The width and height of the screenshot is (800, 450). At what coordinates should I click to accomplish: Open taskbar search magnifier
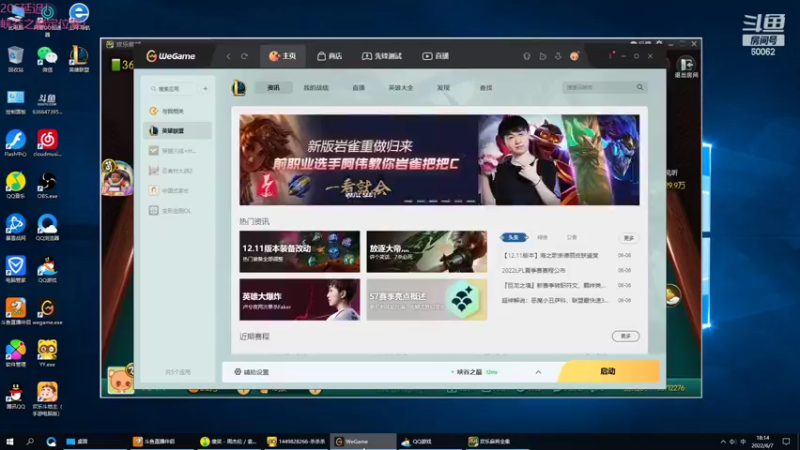coord(30,441)
